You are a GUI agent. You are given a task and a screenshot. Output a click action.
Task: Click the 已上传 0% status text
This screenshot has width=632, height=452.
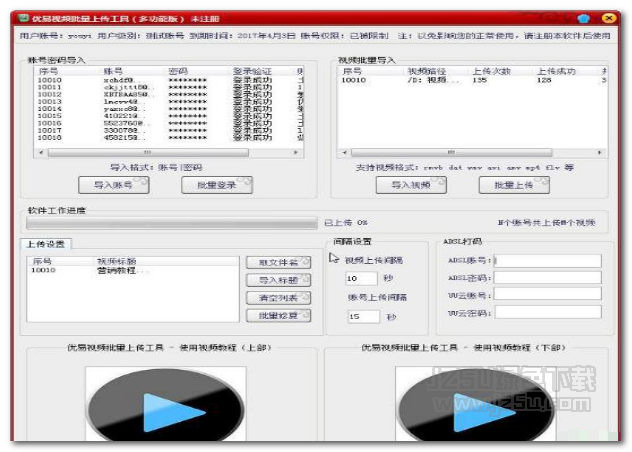coord(346,223)
